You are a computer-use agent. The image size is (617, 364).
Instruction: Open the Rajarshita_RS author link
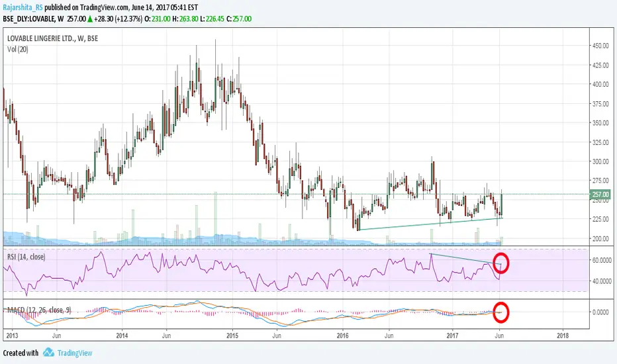click(x=23, y=7)
